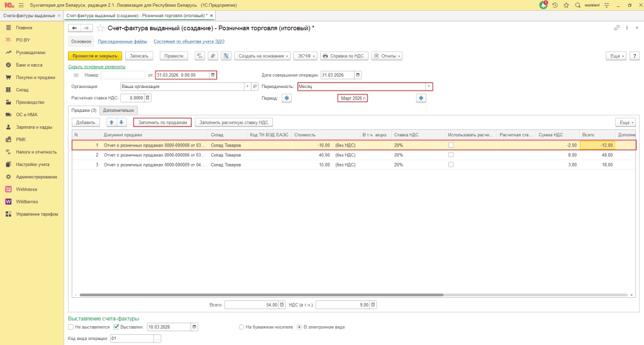Click the paperclip attached files icon
Viewport: 644px width, 345px height.
click(x=213, y=56)
